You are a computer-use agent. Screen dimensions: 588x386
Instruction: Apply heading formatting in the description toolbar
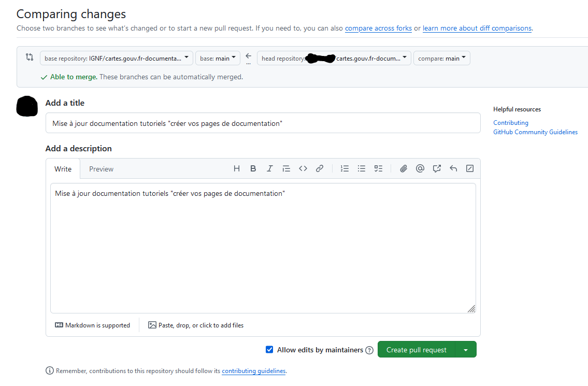coord(237,168)
